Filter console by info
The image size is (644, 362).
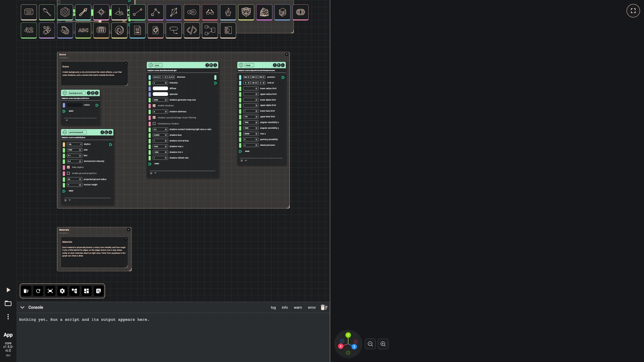coord(285,307)
